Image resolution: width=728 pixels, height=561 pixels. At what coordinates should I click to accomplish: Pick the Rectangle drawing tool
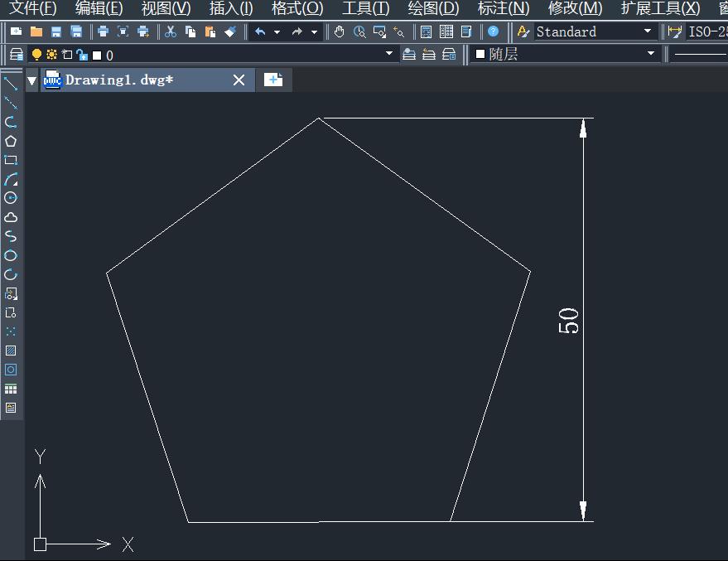(x=11, y=160)
